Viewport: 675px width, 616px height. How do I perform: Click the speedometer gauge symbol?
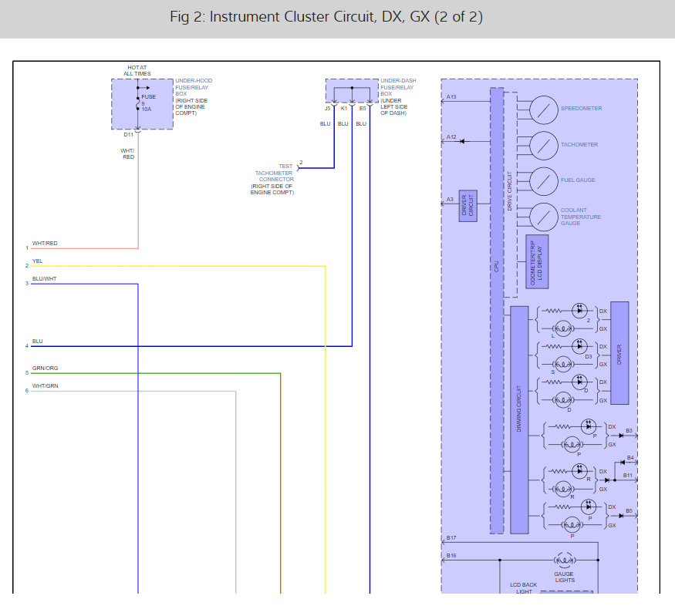[x=545, y=109]
